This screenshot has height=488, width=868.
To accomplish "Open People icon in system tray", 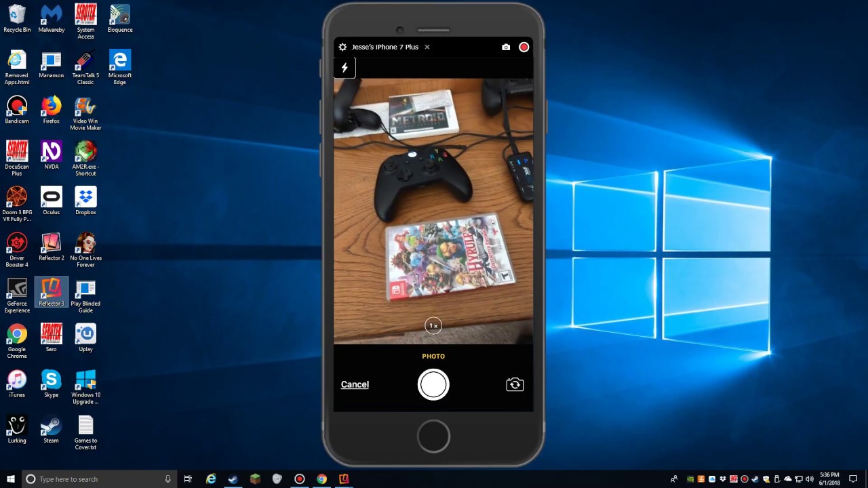I will pos(674,479).
